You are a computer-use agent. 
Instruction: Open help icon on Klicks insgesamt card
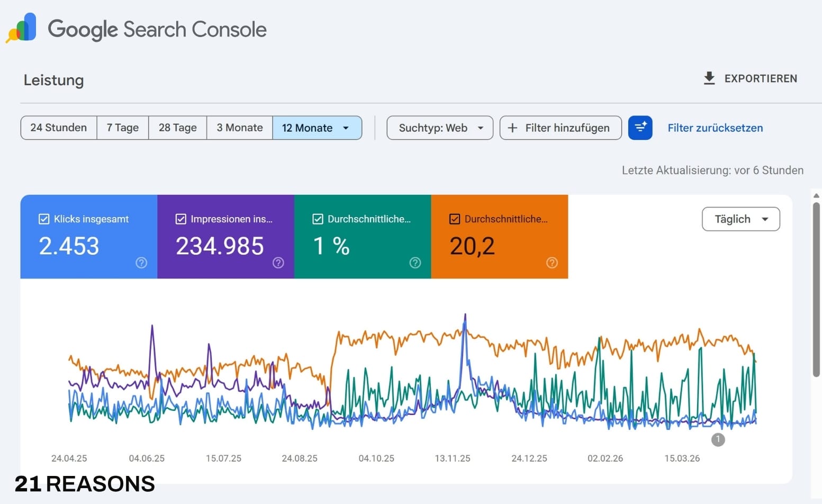(x=141, y=263)
